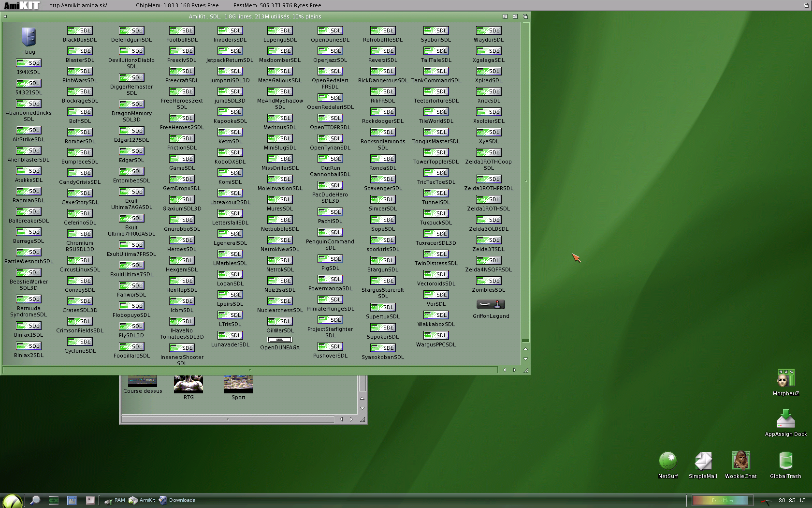
Task: Open GlobalTrash desktop icon
Action: click(x=786, y=461)
